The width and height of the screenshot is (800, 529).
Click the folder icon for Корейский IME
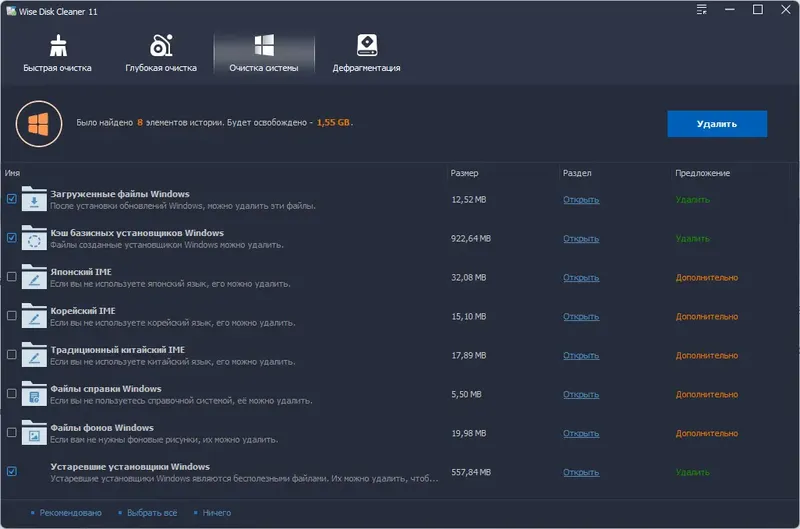(34, 316)
